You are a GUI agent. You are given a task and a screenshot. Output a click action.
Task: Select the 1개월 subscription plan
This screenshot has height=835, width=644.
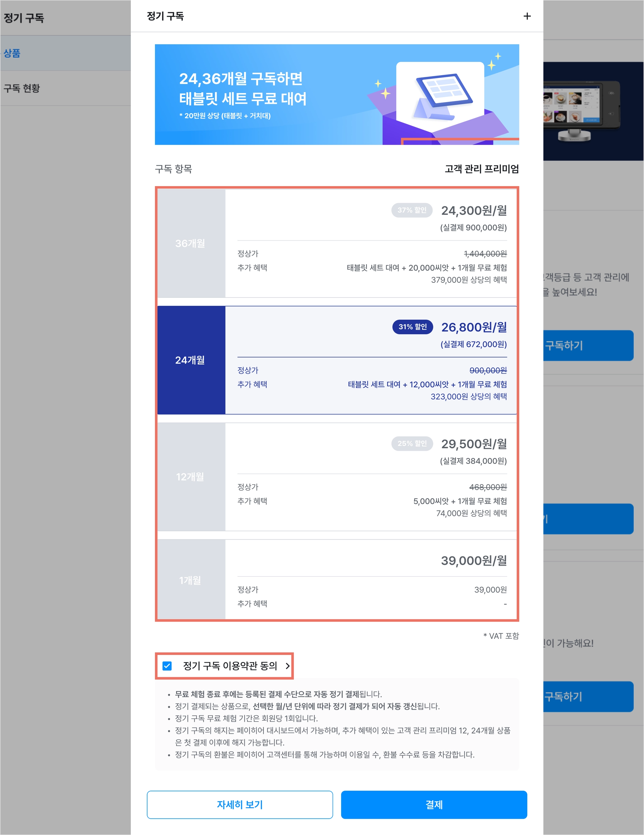(x=337, y=579)
